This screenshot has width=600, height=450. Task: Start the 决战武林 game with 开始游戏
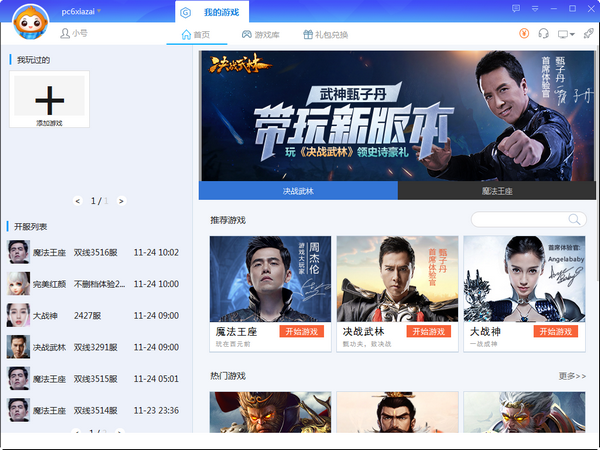tap(428, 331)
